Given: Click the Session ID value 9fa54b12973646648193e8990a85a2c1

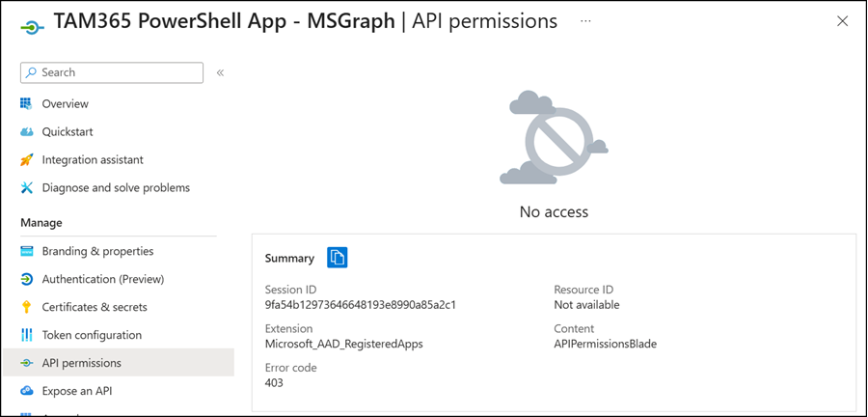Looking at the screenshot, I should click(361, 305).
